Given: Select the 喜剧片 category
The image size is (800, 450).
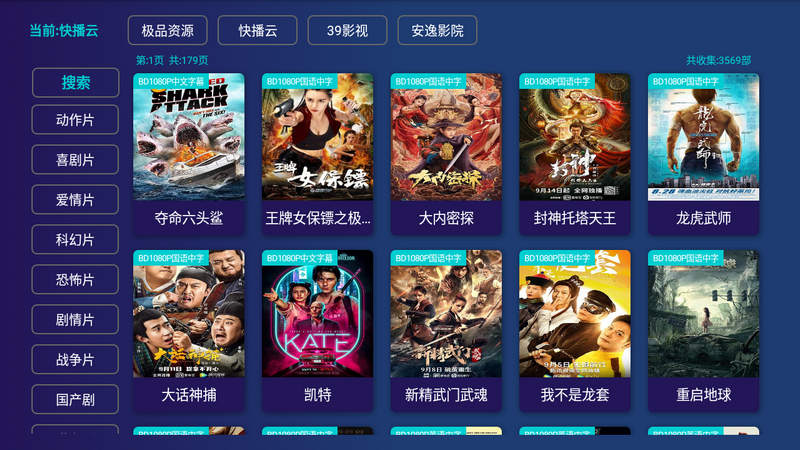Looking at the screenshot, I should pos(76,160).
